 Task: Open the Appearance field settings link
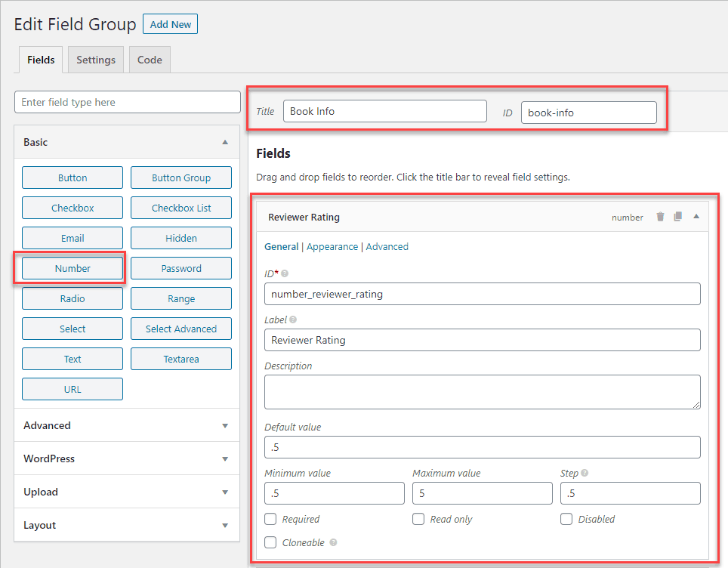tap(332, 246)
